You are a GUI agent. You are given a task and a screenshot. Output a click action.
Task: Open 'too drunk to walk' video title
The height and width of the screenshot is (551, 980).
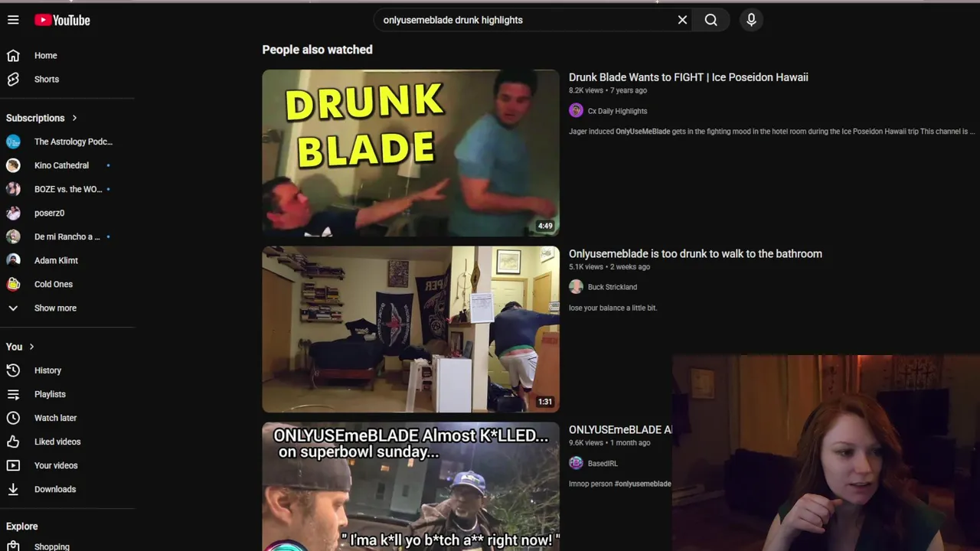pyautogui.click(x=695, y=254)
